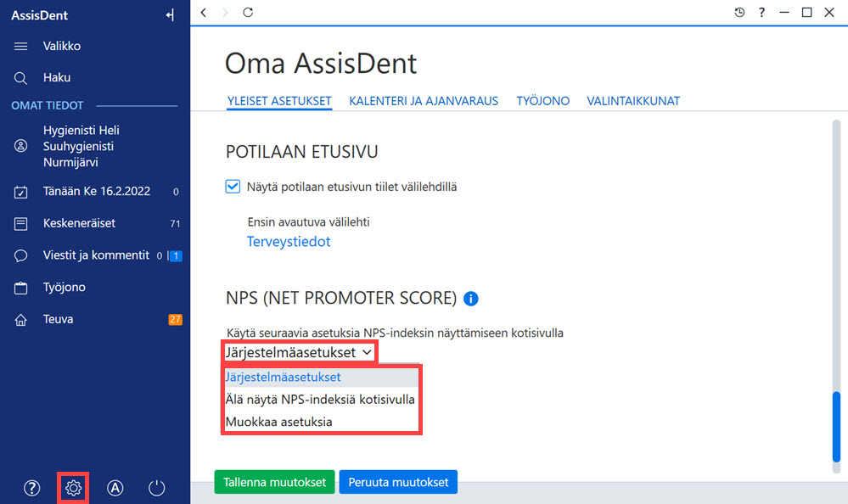The width and height of the screenshot is (848, 504).
Task: Maximize the window
Action: pyautogui.click(x=806, y=13)
